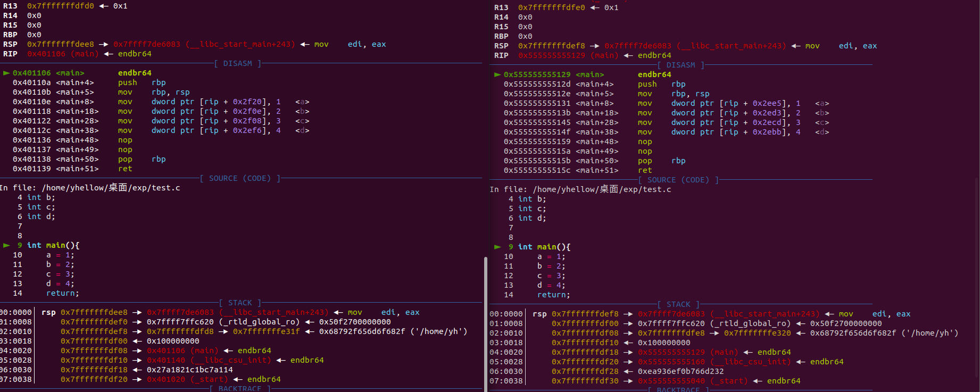Click source line 12 'c = 3;' in right pane
This screenshot has height=392, width=980.
coord(552,276)
